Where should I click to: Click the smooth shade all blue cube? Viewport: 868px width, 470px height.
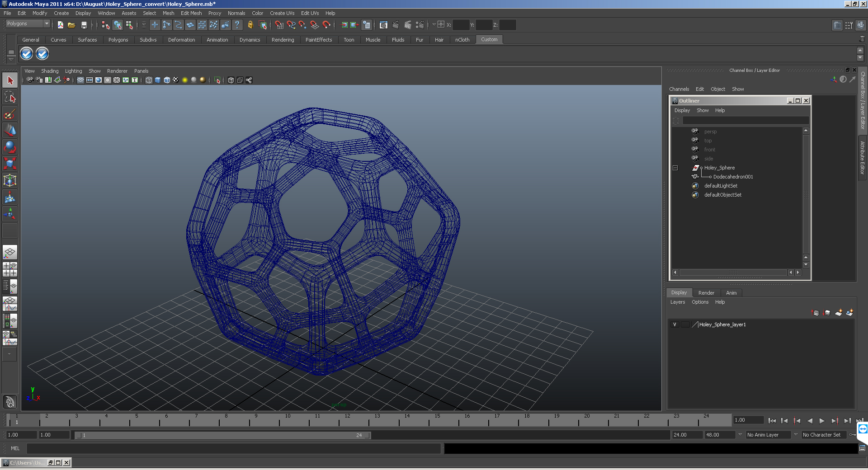(x=158, y=80)
